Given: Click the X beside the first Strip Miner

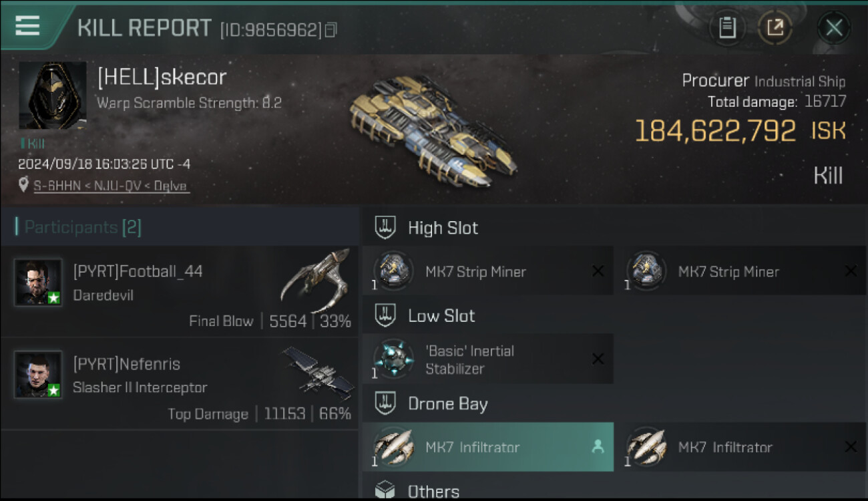Looking at the screenshot, I should pos(598,271).
